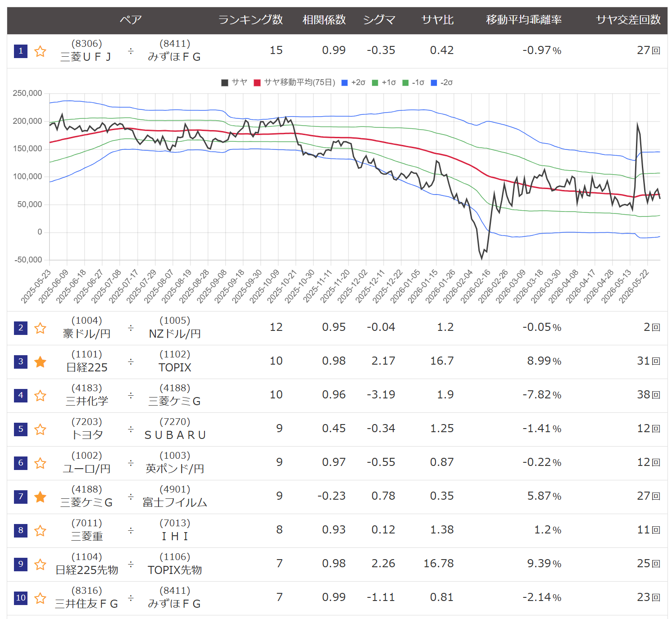Star the 三菱重 ÷ IHI pair
This screenshot has height=619, width=672.
[x=41, y=530]
